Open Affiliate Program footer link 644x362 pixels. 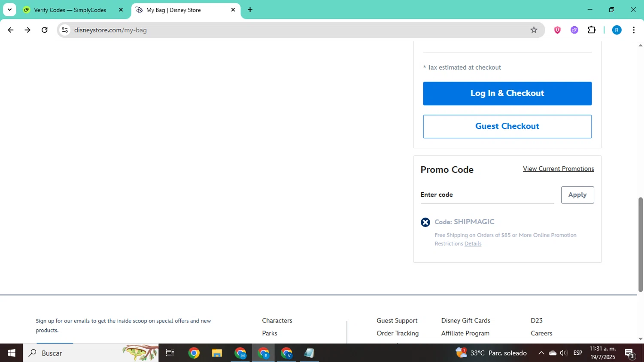click(x=465, y=333)
